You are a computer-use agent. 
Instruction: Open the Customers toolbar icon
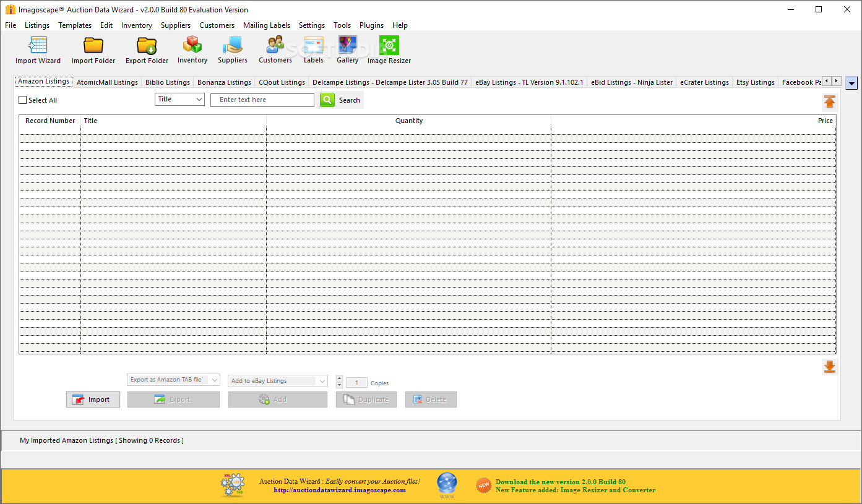tap(275, 50)
